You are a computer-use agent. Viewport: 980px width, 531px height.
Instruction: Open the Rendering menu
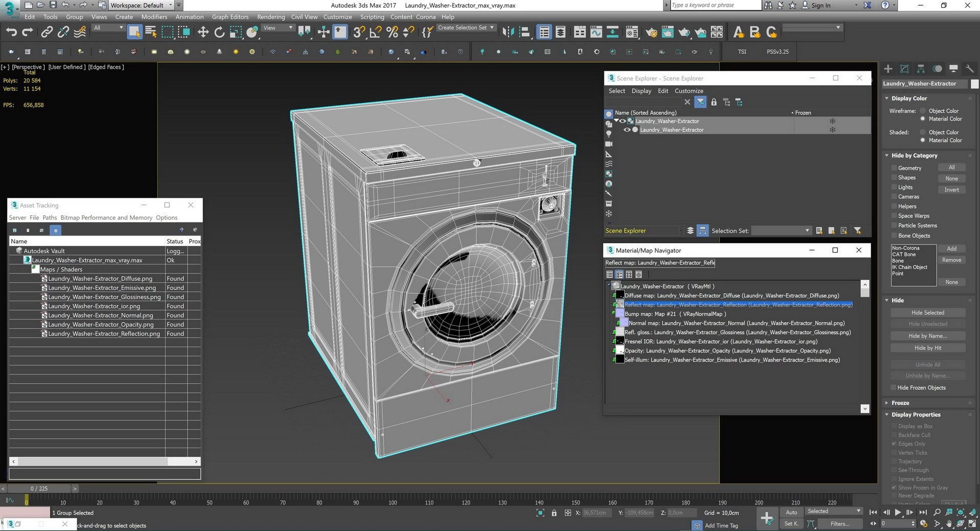click(271, 17)
